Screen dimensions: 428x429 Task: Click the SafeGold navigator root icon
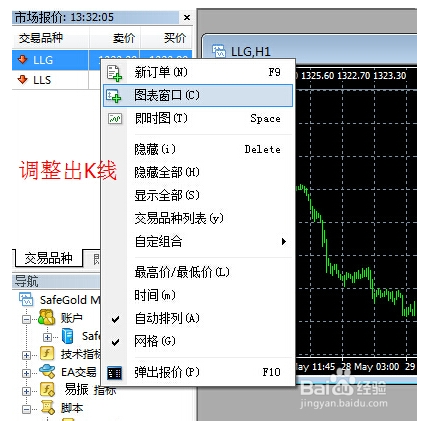pos(26,299)
